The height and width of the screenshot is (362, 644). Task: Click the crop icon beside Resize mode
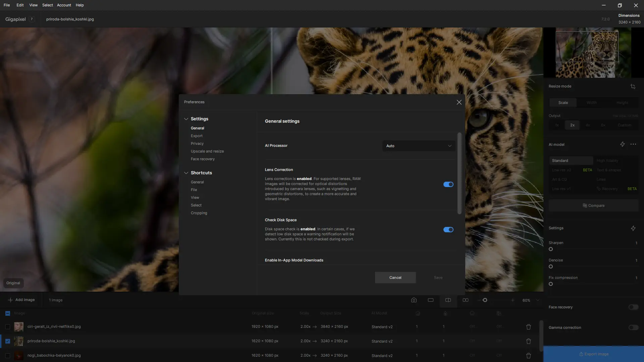[x=633, y=86]
